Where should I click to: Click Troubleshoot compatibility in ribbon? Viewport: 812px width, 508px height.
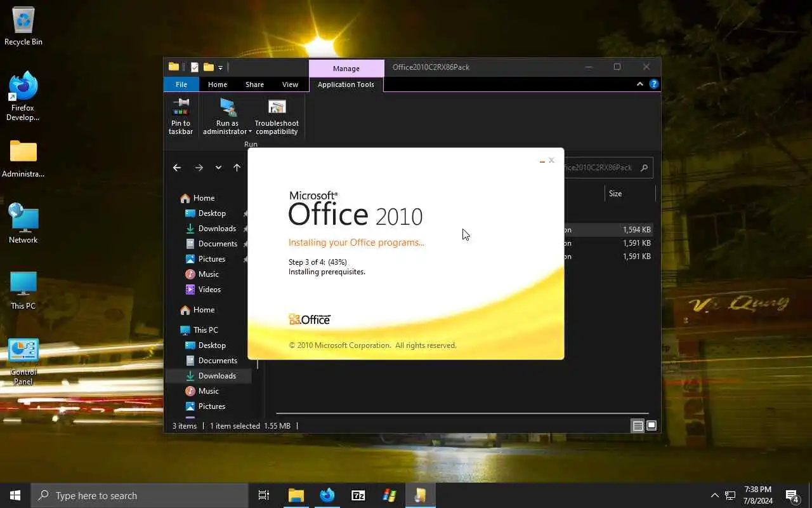(x=277, y=116)
